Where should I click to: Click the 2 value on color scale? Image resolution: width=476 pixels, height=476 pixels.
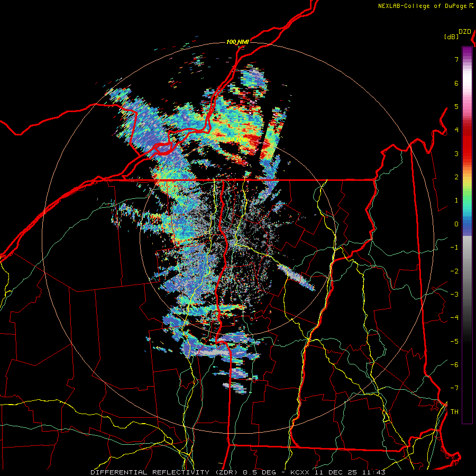[x=456, y=177]
